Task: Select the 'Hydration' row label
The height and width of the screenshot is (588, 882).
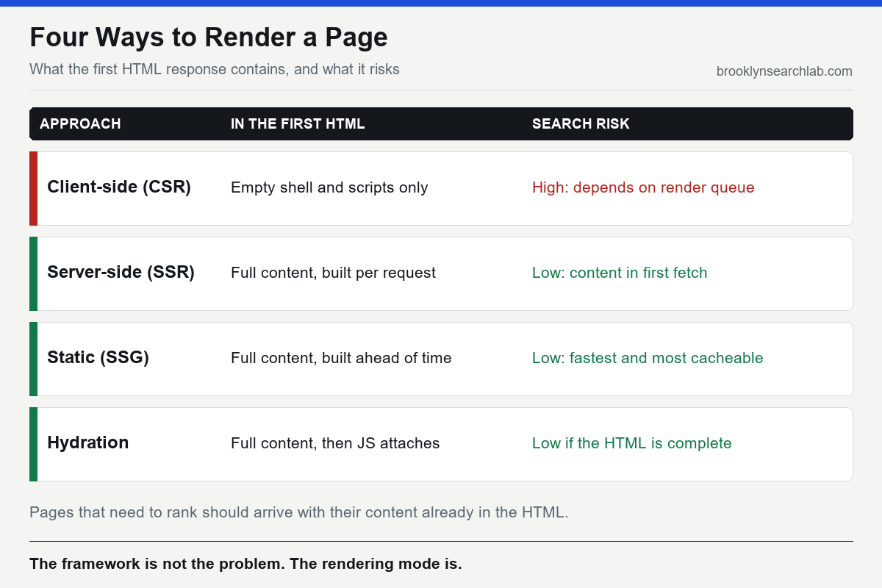Action: (87, 442)
